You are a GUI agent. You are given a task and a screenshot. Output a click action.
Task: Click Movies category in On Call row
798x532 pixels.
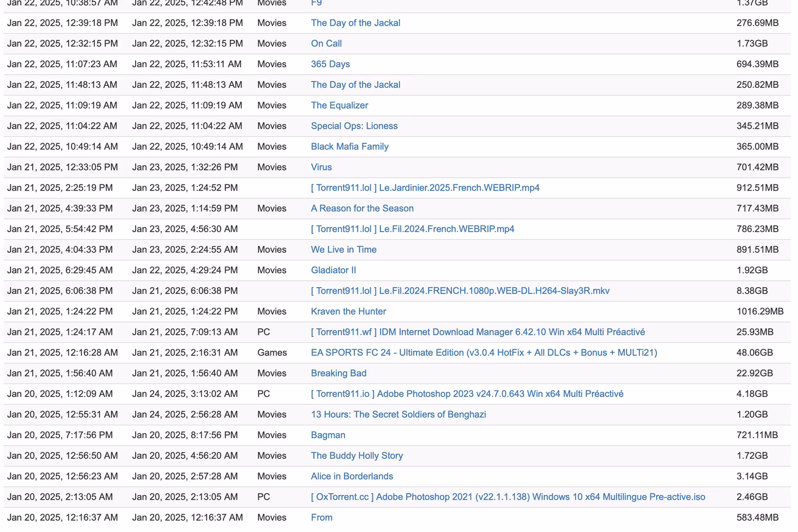(x=272, y=44)
